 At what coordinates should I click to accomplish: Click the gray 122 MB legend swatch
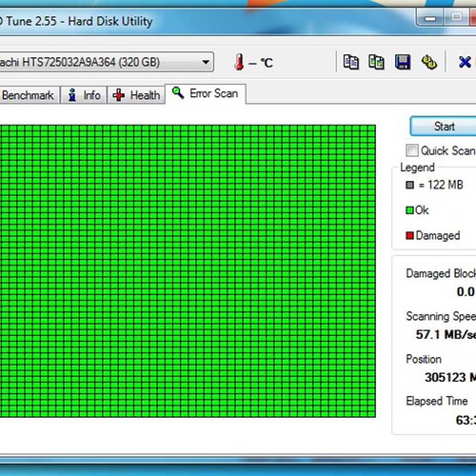pos(409,185)
